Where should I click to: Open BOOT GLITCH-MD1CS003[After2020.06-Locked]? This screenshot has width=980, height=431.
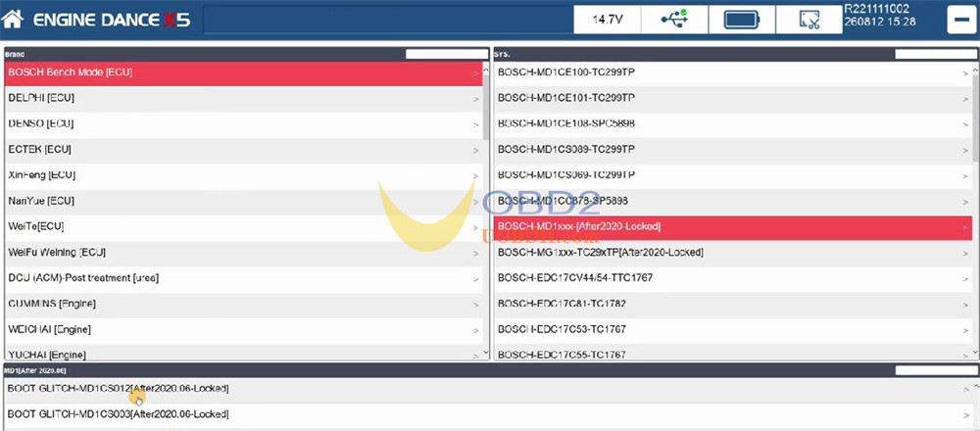(x=487, y=414)
